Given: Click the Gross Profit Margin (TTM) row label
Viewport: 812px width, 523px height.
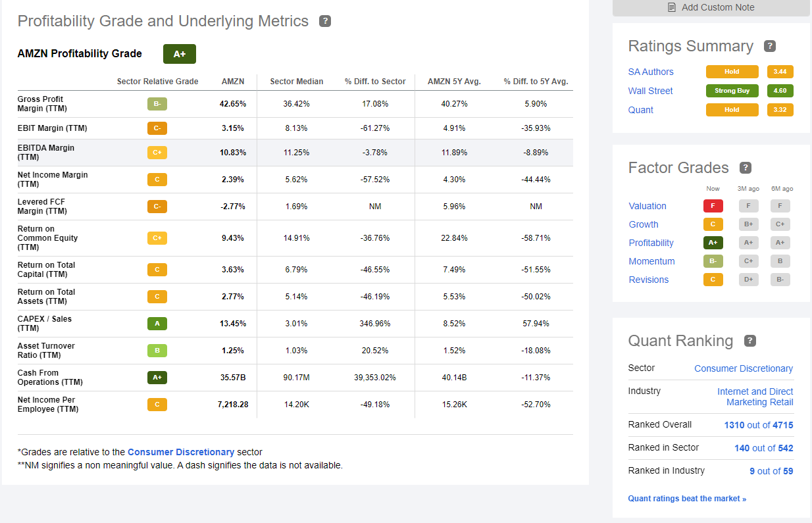Looking at the screenshot, I should pos(41,104).
